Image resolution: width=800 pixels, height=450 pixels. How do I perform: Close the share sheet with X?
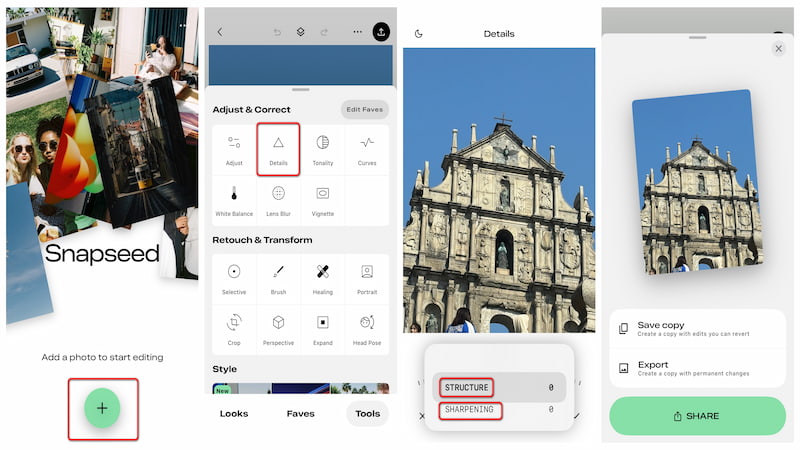tap(779, 48)
